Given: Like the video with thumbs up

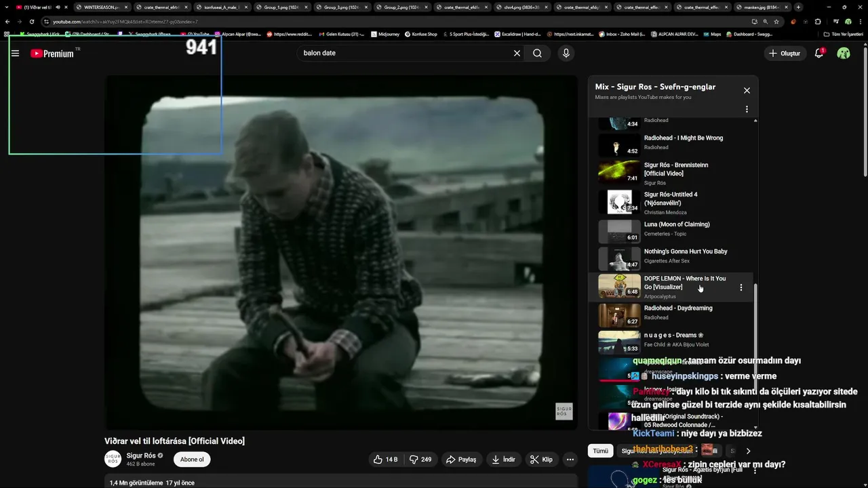Looking at the screenshot, I should click(384, 460).
